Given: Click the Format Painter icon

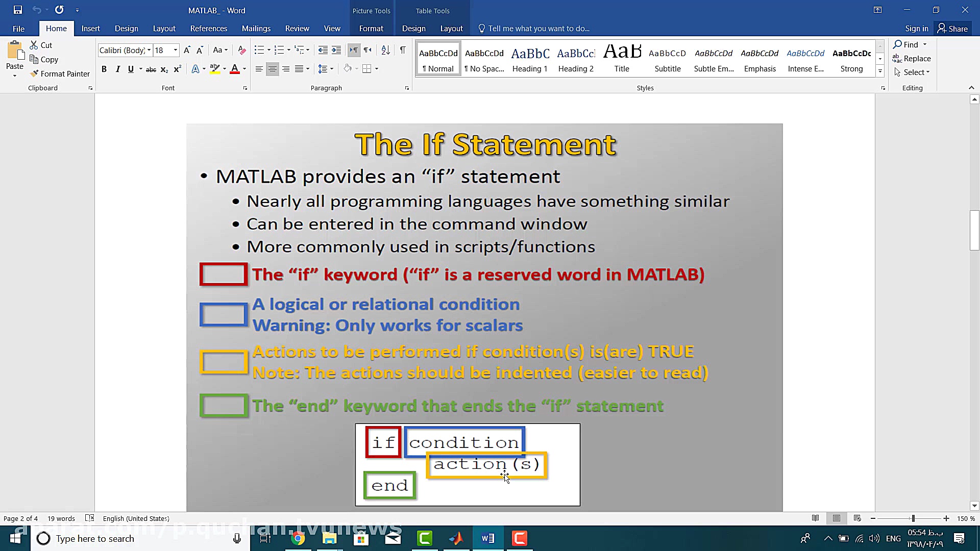Looking at the screenshot, I should 35,73.
